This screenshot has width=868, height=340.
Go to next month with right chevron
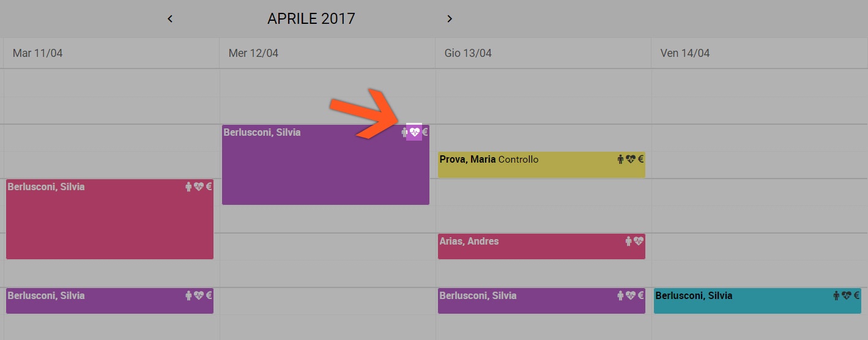click(450, 19)
